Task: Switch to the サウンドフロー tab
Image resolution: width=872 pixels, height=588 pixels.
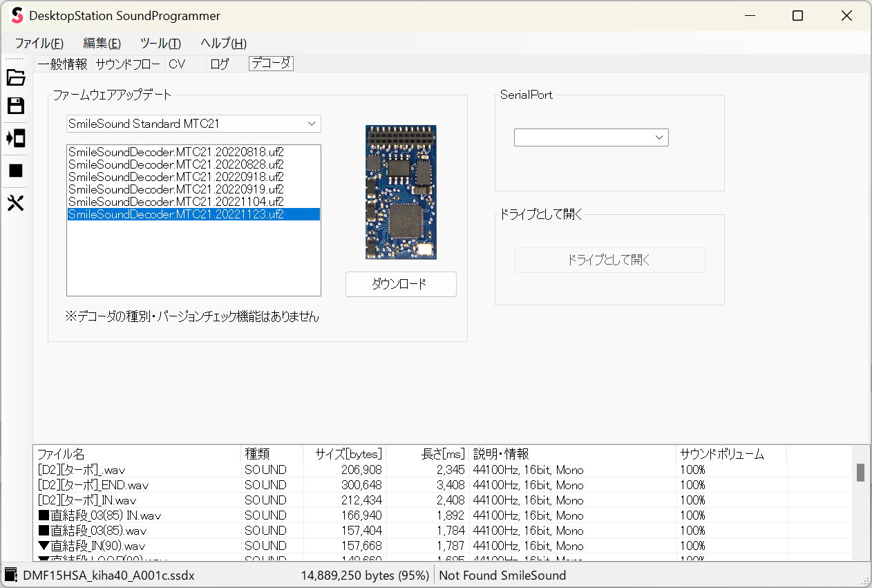Action: coord(128,64)
